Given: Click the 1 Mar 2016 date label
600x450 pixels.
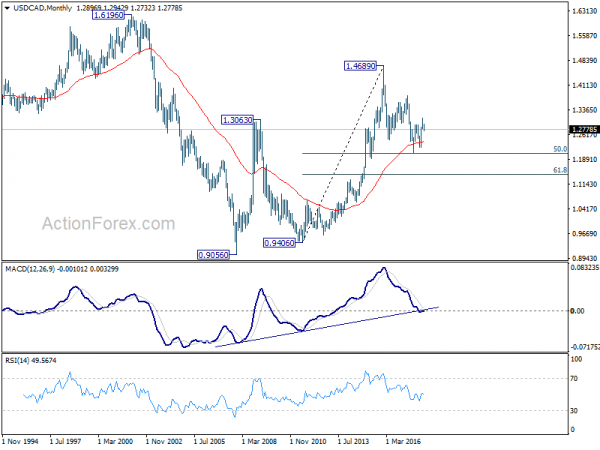Looking at the screenshot, I should point(403,442).
